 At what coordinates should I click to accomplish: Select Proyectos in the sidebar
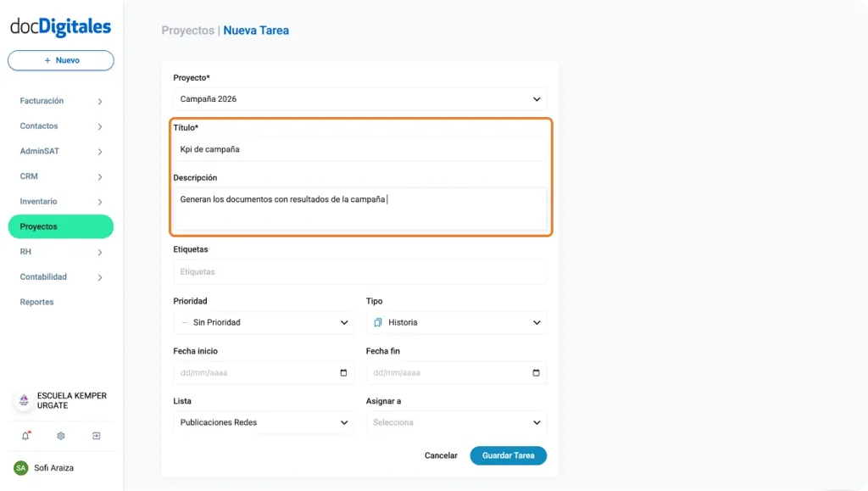(41, 226)
